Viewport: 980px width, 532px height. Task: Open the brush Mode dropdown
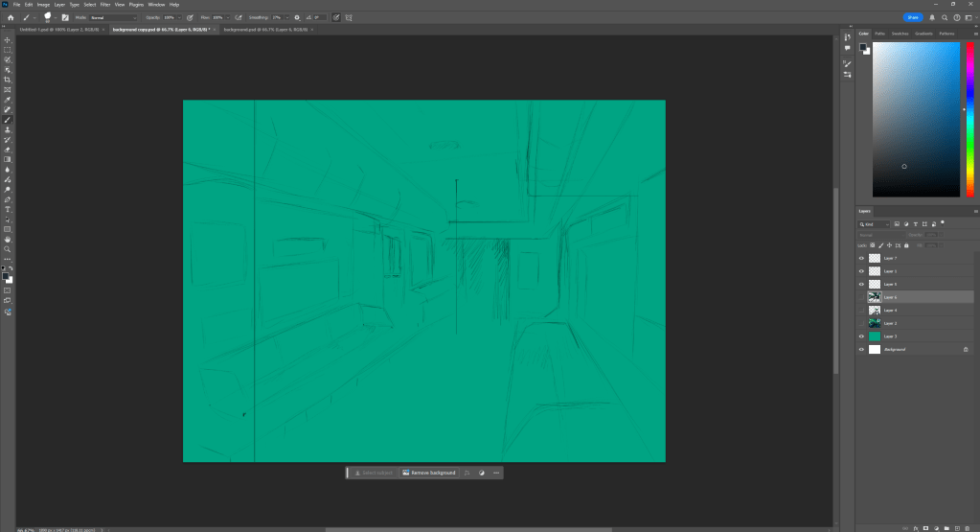tap(113, 17)
